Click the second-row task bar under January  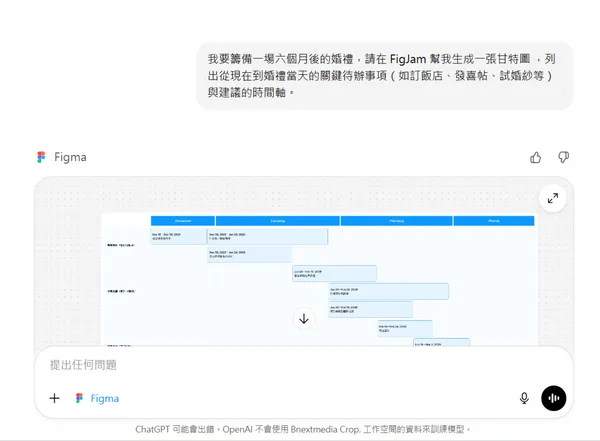point(249,255)
